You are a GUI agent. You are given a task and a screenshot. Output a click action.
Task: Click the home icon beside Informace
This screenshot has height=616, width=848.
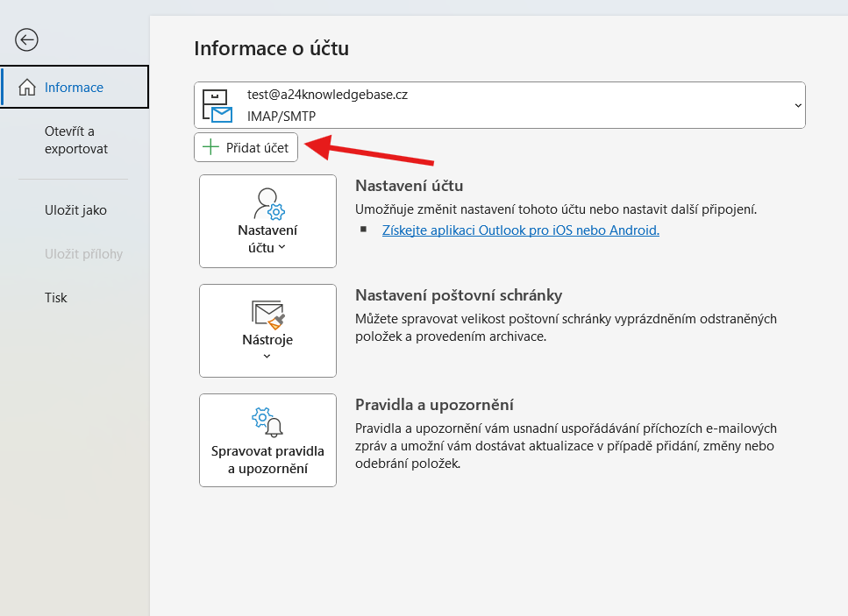pyautogui.click(x=27, y=87)
